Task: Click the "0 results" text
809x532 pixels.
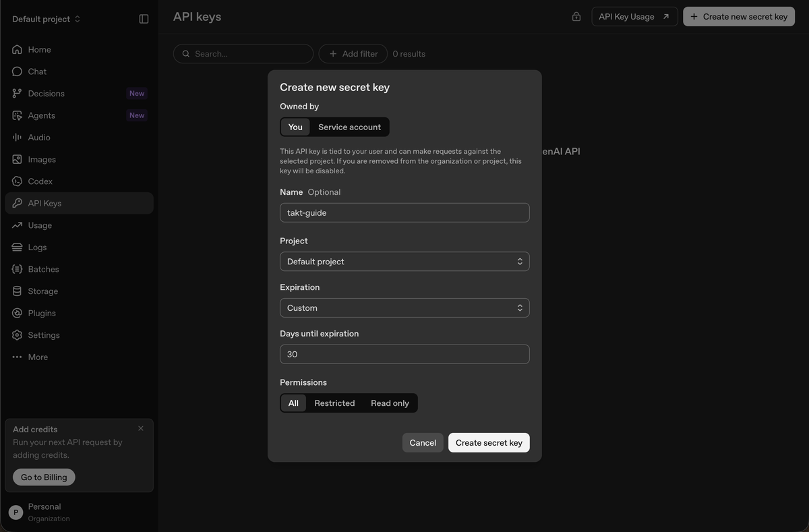Action: [x=409, y=54]
